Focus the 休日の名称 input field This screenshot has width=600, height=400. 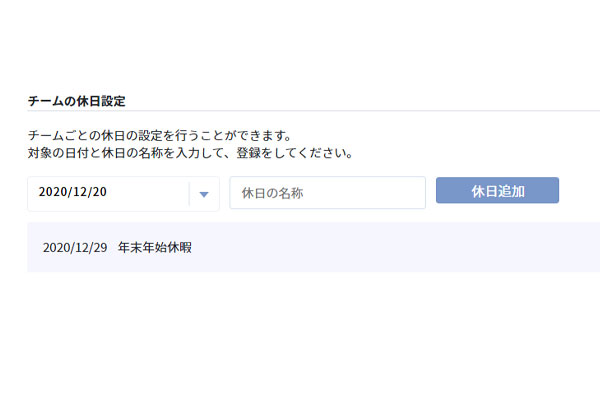point(327,193)
